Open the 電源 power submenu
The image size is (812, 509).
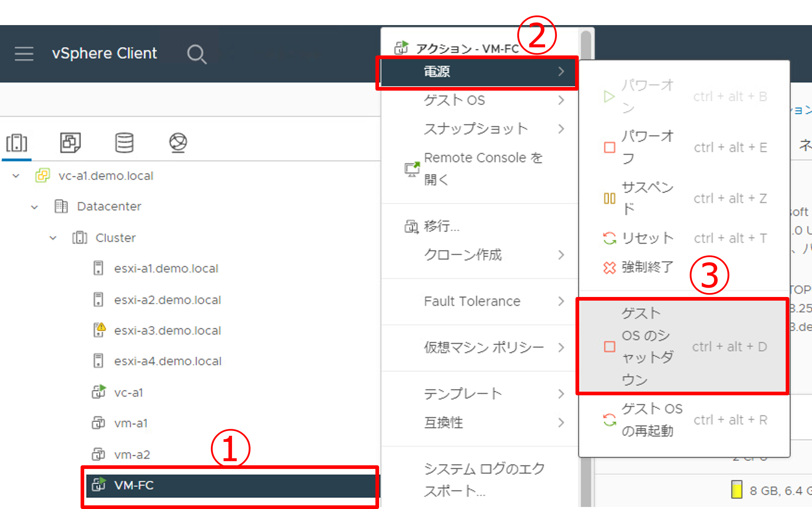click(x=478, y=72)
